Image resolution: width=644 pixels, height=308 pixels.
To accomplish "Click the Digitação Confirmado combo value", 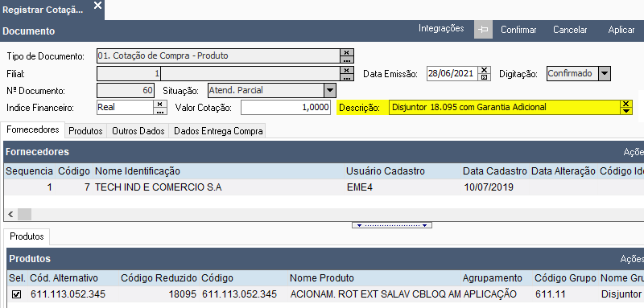I will (572, 73).
